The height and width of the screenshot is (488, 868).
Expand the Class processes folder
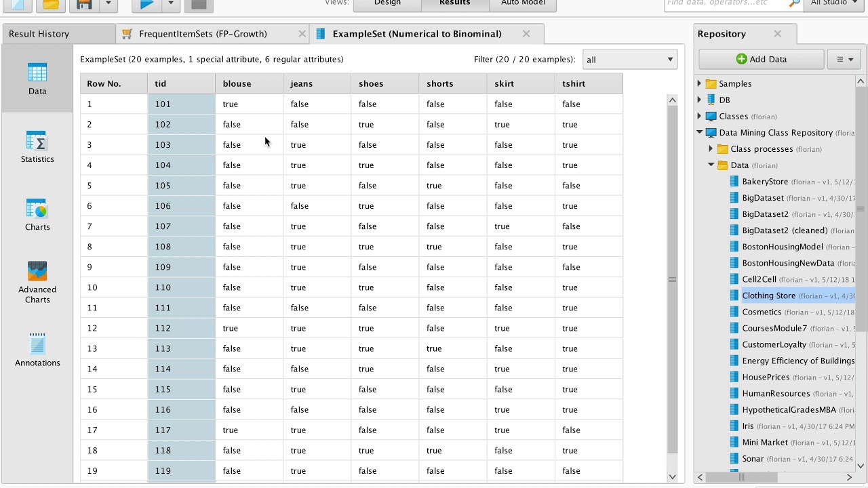pos(711,149)
